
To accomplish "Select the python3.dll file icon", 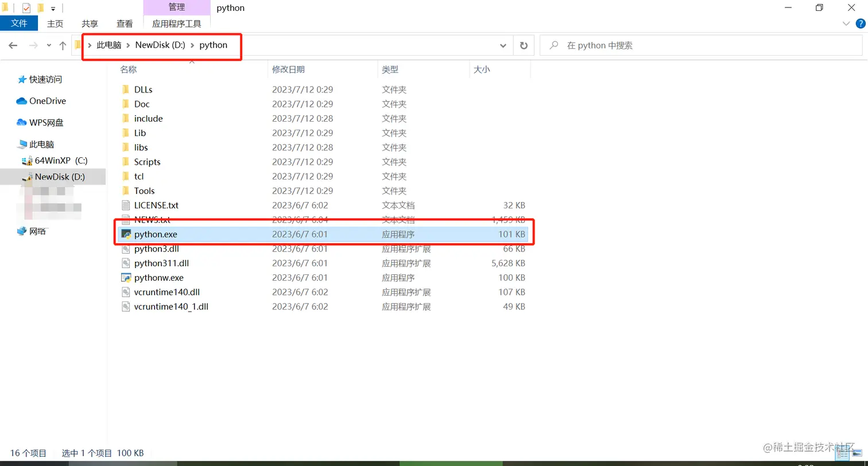I will coord(126,248).
